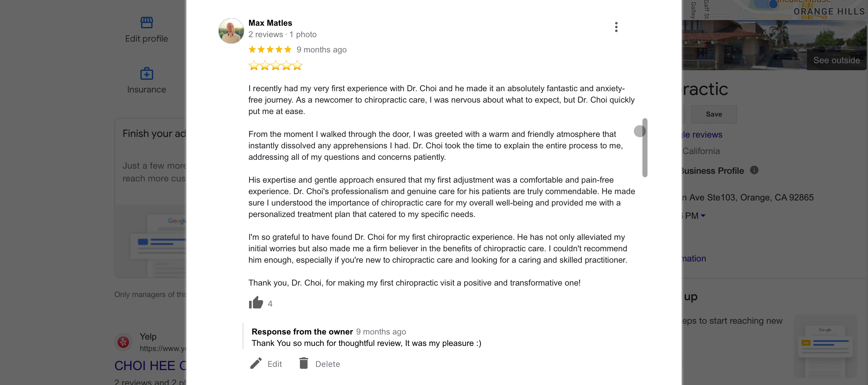Open the three-dot menu on Max Matles' review
Viewport: 868px width, 385px height.
(616, 27)
